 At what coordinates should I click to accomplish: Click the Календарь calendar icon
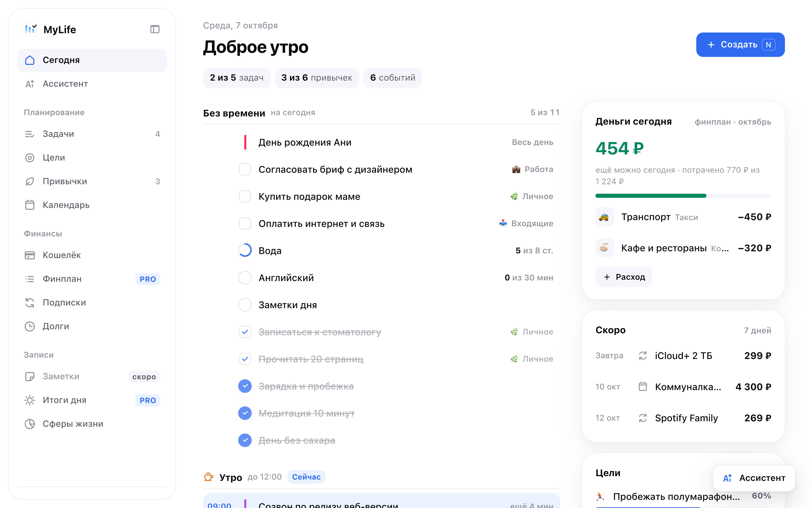coord(30,205)
